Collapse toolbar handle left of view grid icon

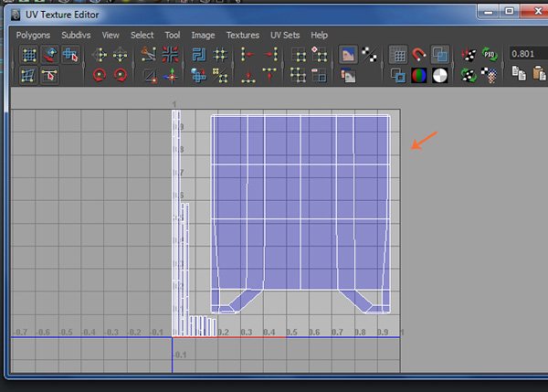(x=383, y=65)
